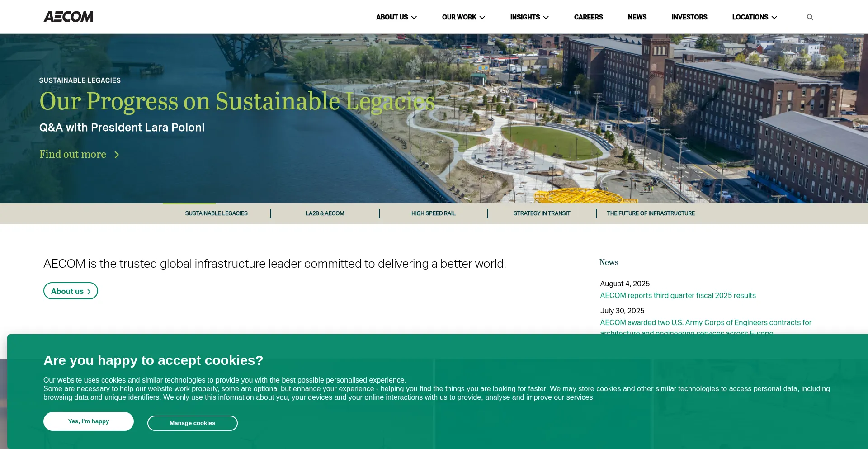
Task: Click the August 4, 2025 date text
Action: 625,284
